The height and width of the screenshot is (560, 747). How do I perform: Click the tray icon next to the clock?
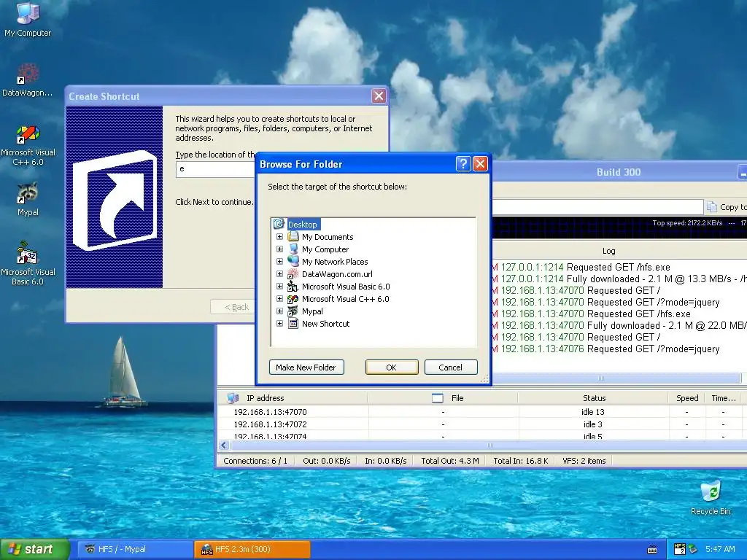coord(693,549)
